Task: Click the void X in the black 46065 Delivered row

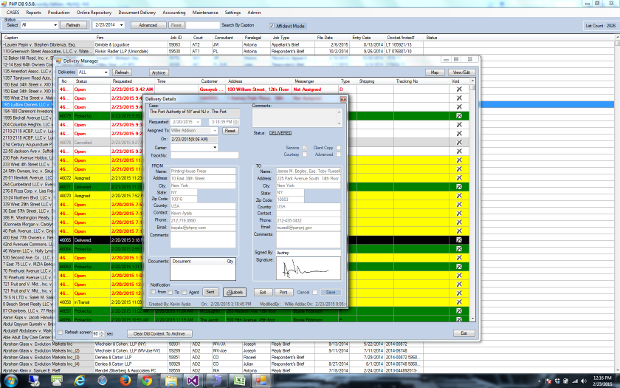Action: pyautogui.click(x=459, y=240)
